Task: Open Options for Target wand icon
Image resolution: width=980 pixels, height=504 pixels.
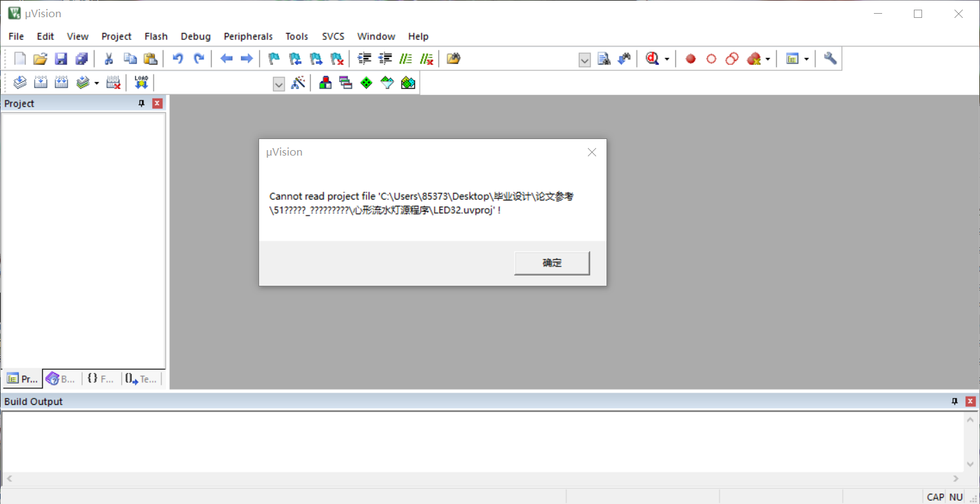Action: click(298, 83)
